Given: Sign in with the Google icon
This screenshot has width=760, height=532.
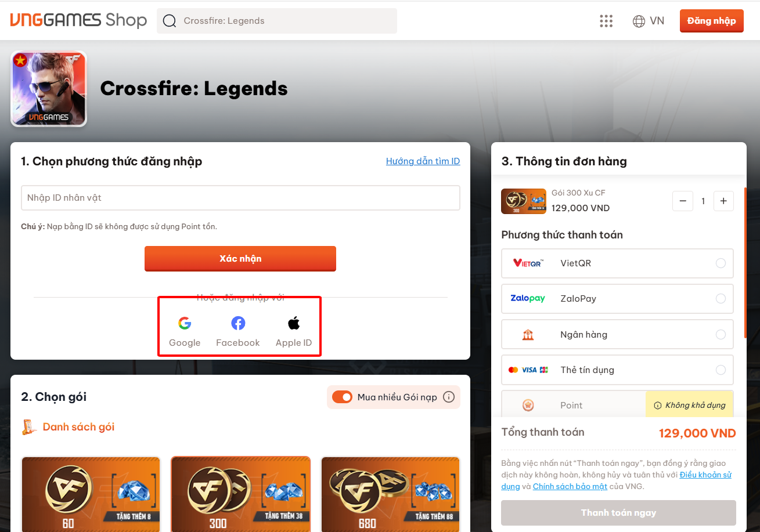Looking at the screenshot, I should click(x=185, y=323).
